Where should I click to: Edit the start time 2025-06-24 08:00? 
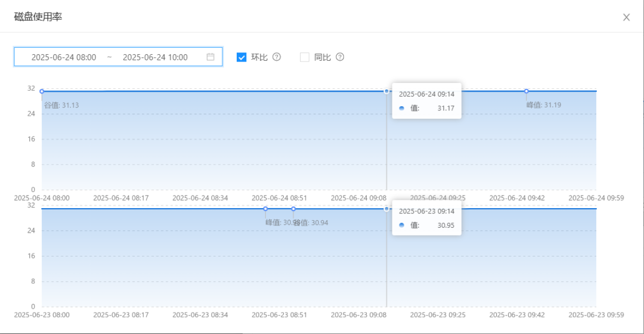pyautogui.click(x=64, y=57)
